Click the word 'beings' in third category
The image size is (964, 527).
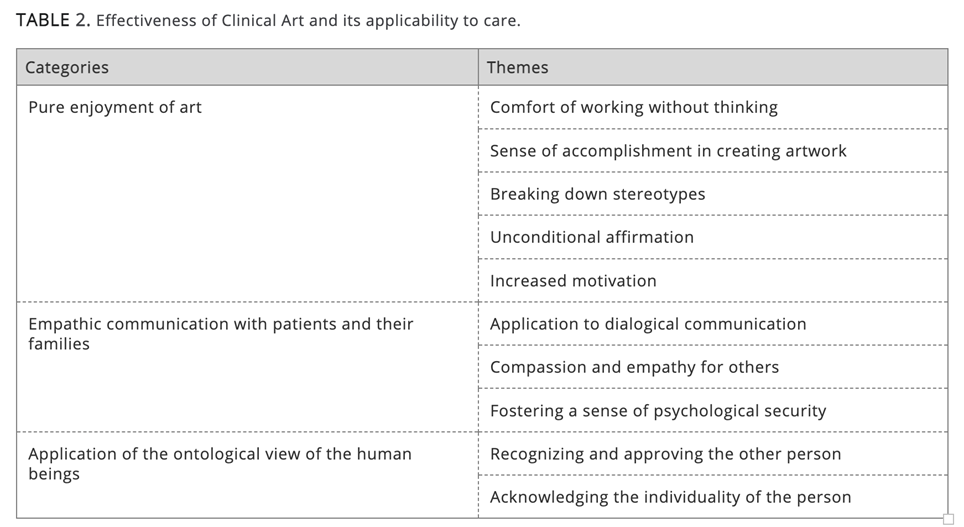54,474
